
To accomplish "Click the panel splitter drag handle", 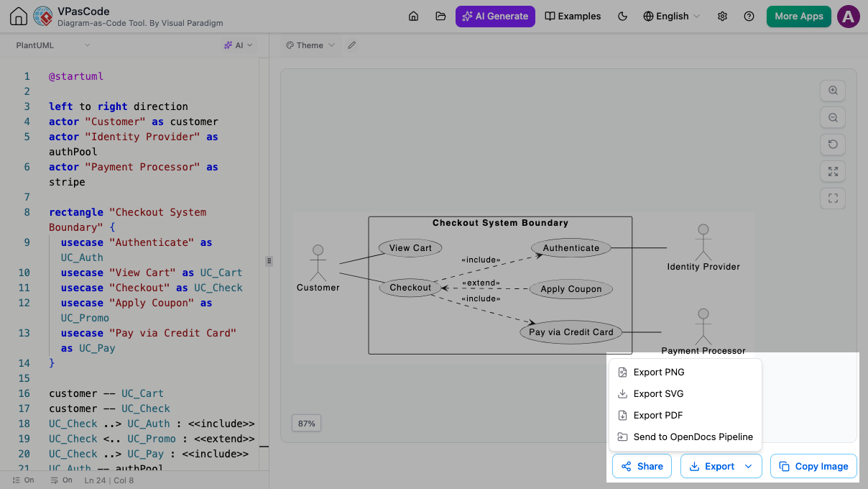I will pyautogui.click(x=269, y=261).
